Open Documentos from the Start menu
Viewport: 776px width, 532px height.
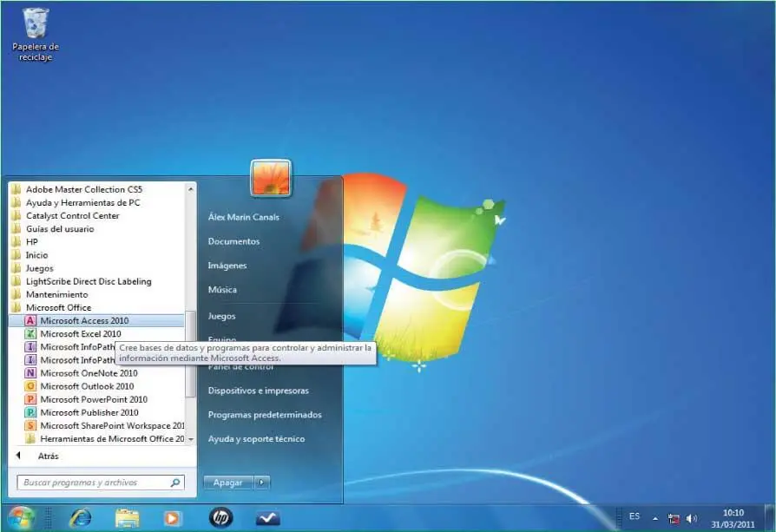click(x=233, y=241)
